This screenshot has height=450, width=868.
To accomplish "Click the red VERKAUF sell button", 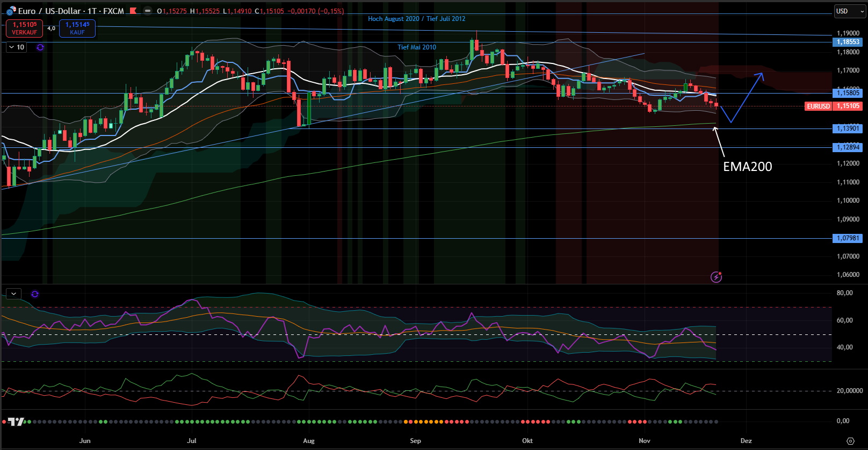I will pyautogui.click(x=24, y=28).
